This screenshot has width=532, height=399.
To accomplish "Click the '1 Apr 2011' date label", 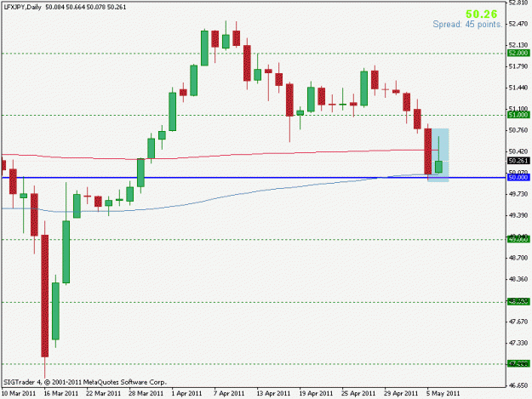I will (x=186, y=393).
